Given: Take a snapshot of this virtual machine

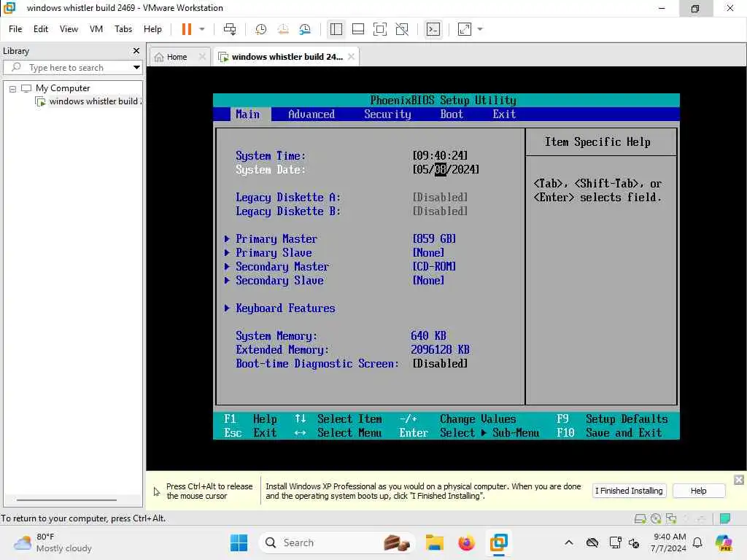Looking at the screenshot, I should tap(260, 29).
